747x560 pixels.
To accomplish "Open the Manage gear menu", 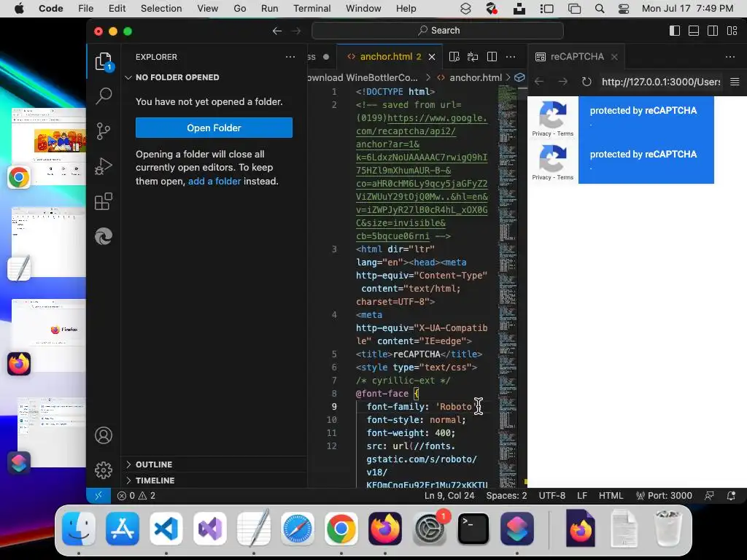I will pyautogui.click(x=104, y=470).
